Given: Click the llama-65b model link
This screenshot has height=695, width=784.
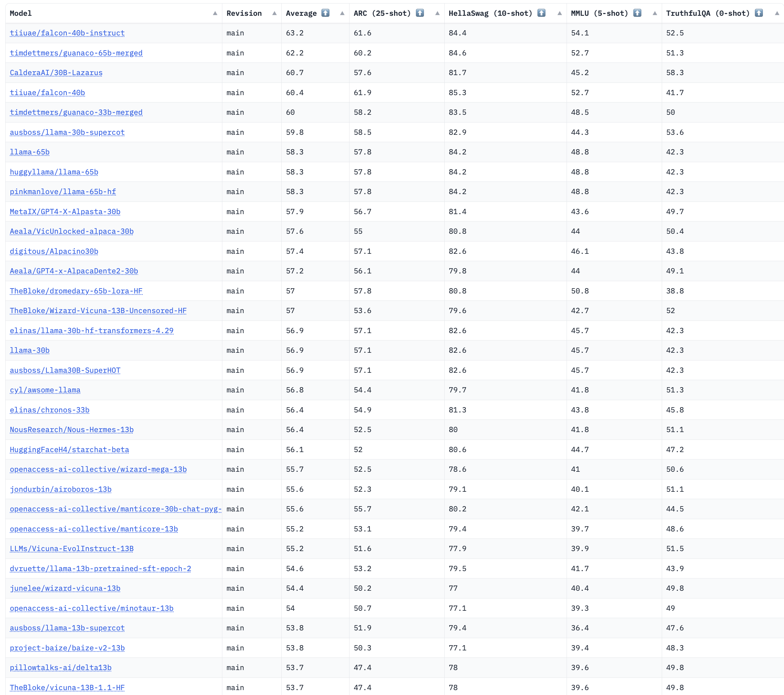Looking at the screenshot, I should [x=30, y=152].
